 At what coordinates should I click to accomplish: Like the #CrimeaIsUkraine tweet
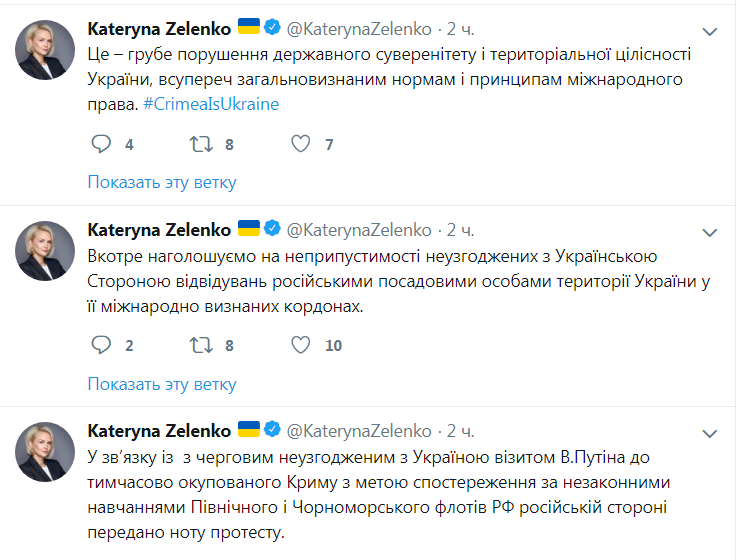pos(300,144)
